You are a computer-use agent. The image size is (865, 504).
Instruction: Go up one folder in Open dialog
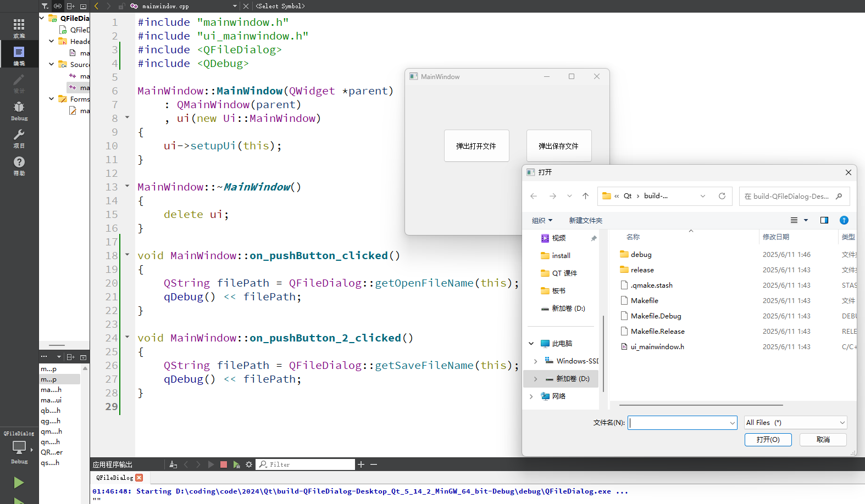click(585, 196)
